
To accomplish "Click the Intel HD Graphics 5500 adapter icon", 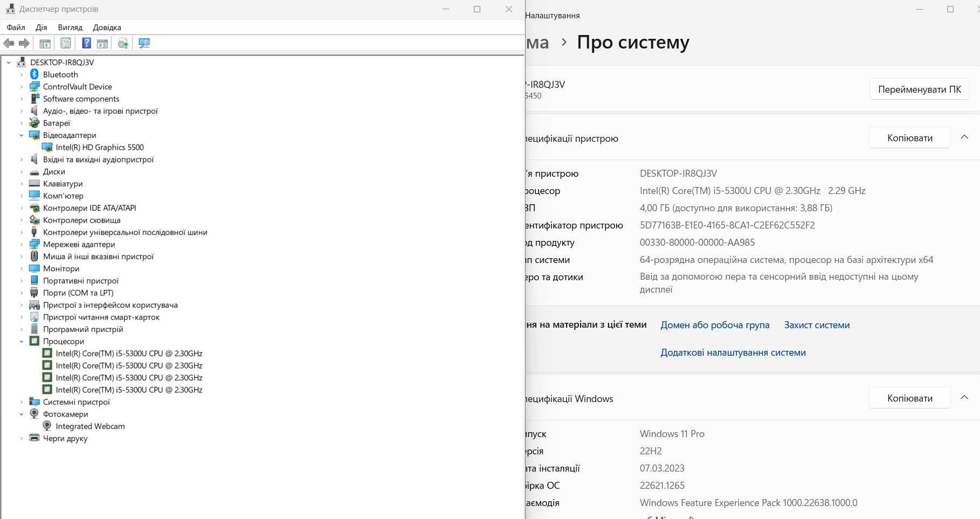I will (x=47, y=147).
